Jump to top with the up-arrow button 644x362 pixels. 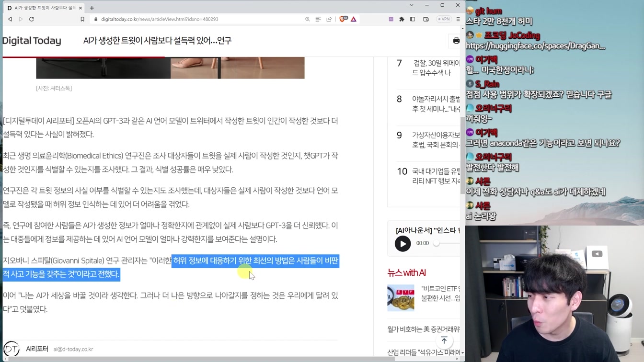444,340
